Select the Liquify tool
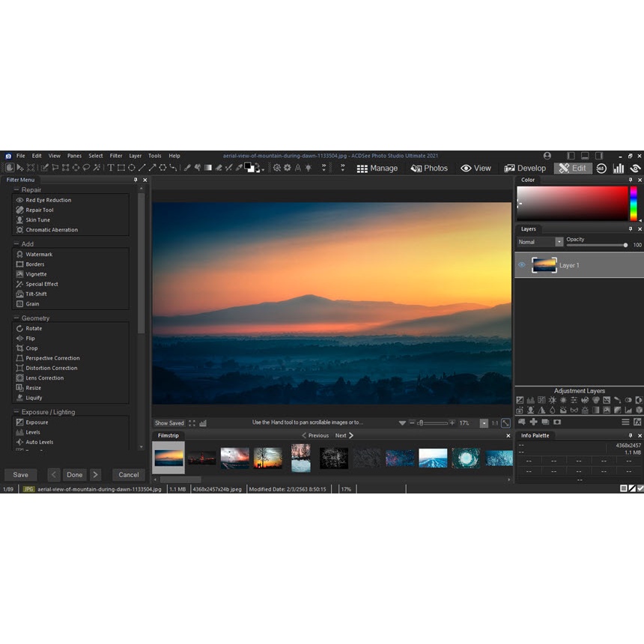The image size is (644, 644). coord(35,398)
